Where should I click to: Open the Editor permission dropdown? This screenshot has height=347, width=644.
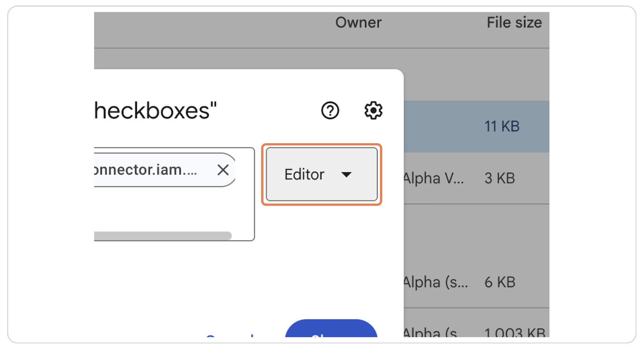pyautogui.click(x=321, y=174)
